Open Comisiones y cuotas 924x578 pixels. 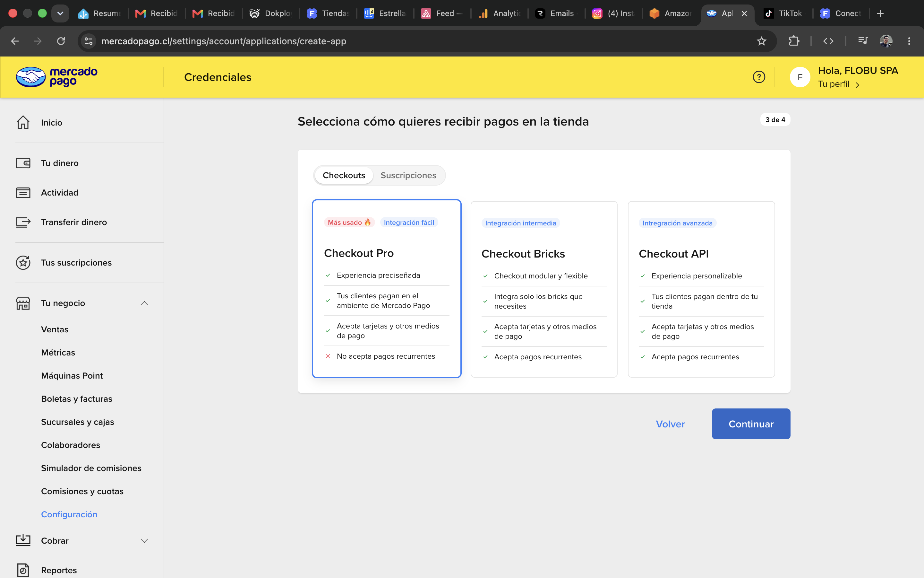pos(82,491)
